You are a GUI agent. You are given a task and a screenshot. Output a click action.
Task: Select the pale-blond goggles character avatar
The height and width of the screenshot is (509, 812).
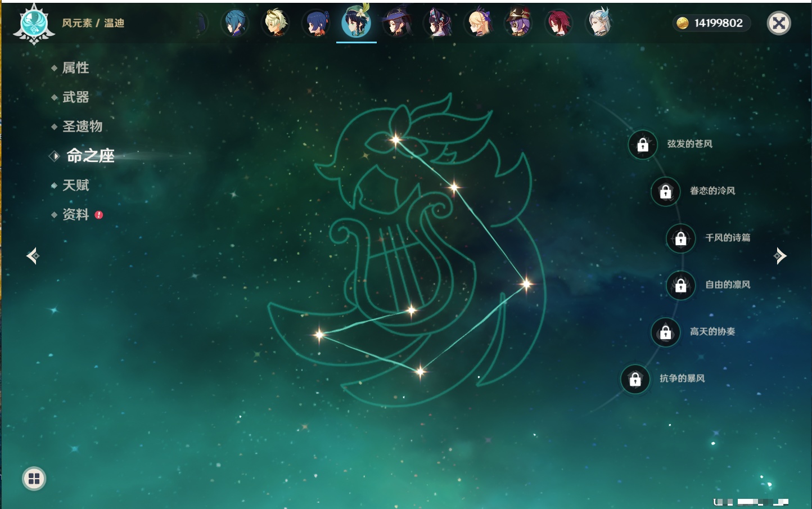pos(276,23)
